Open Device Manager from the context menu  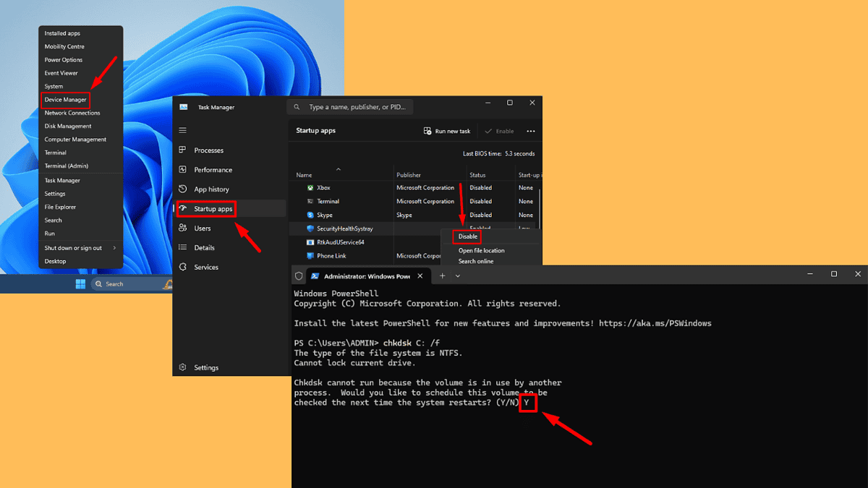pos(65,99)
